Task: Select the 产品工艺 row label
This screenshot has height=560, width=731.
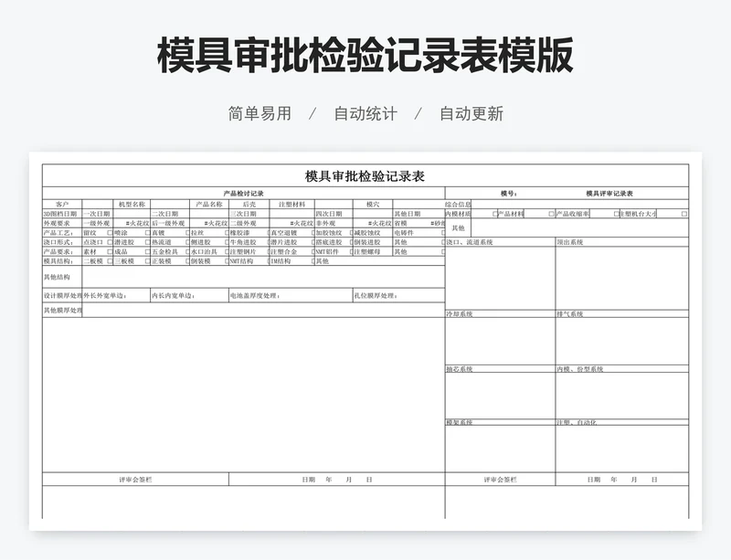Action: click(x=62, y=233)
